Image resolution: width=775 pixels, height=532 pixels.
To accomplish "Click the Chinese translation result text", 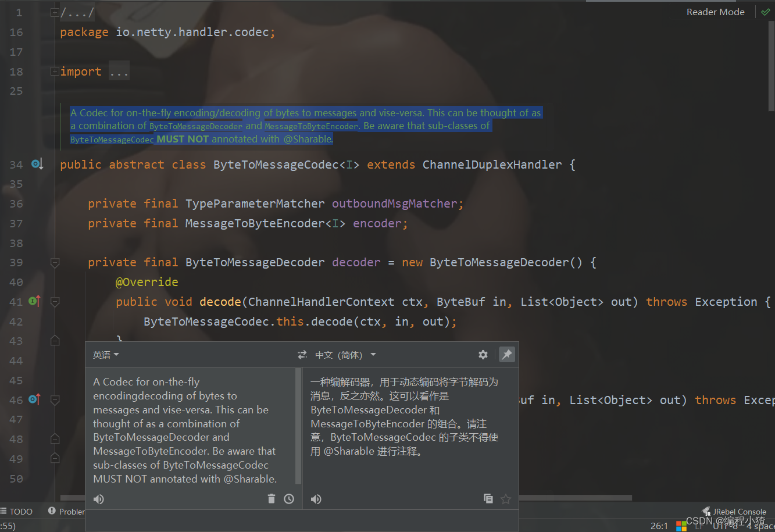I will coord(405,416).
